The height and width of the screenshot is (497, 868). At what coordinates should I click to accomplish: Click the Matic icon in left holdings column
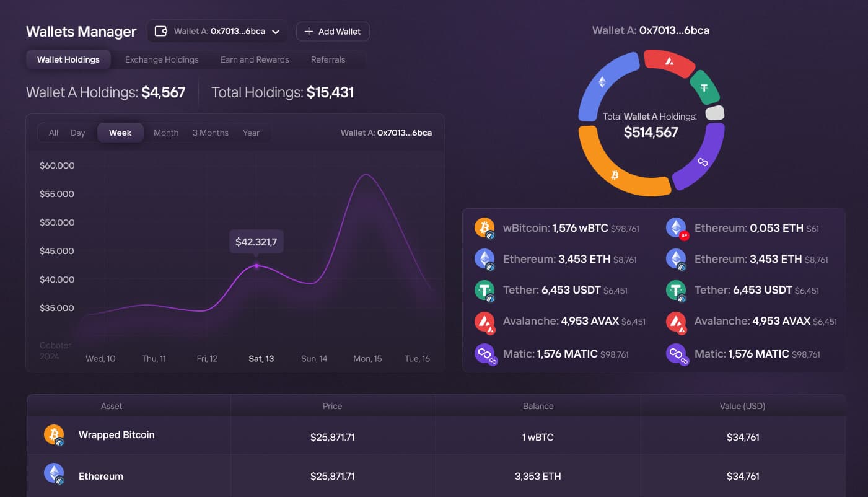click(485, 354)
